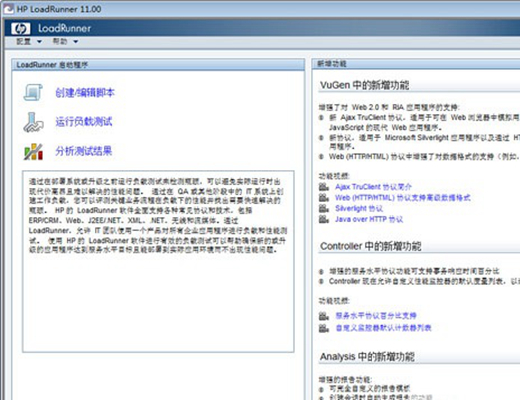Click video icon beside 服务水平协议百分比支持
Viewport: 520px width, 400px height.
tap(324, 315)
